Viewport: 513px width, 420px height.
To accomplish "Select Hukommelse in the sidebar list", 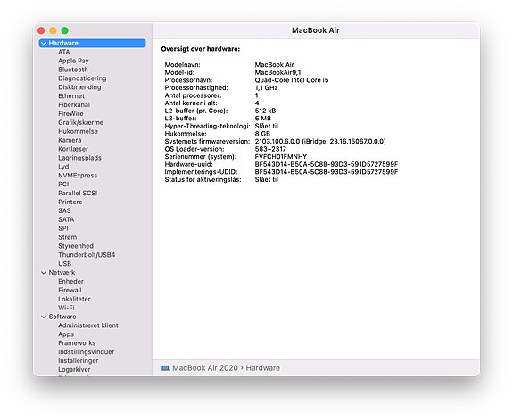I will pyautogui.click(x=78, y=131).
